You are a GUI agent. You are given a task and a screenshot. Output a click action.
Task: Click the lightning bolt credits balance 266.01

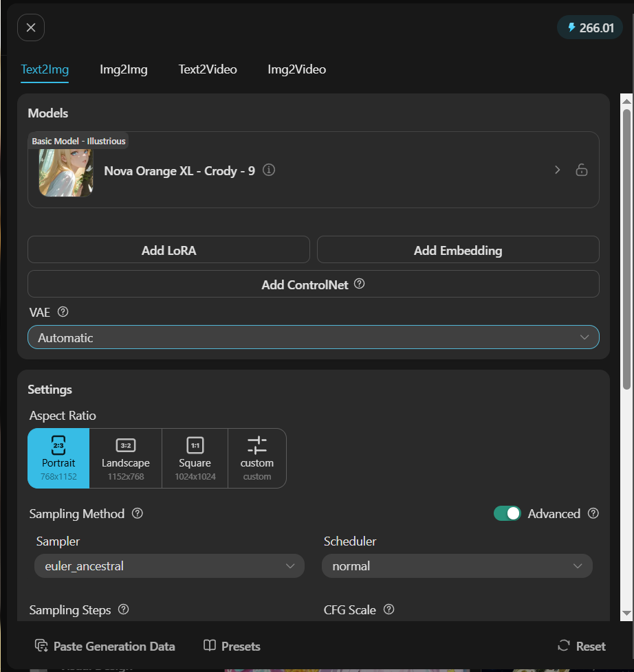590,28
